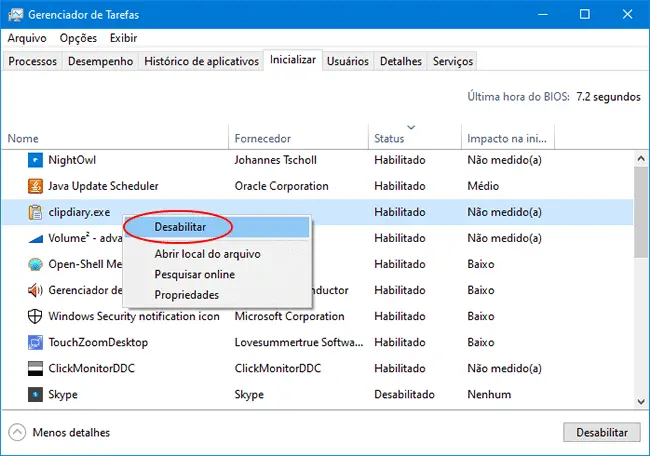650x456 pixels.
Task: Click the Task Manager title bar icon
Action: [x=16, y=15]
